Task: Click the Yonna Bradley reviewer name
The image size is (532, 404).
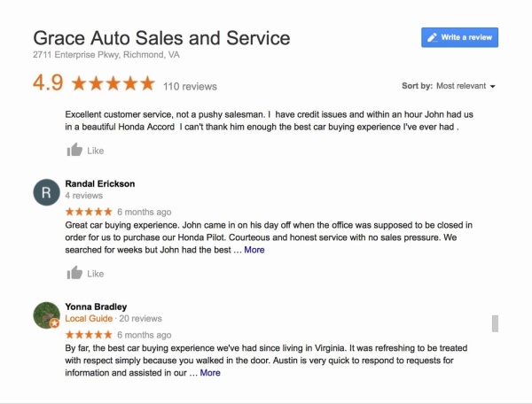Action: click(96, 307)
